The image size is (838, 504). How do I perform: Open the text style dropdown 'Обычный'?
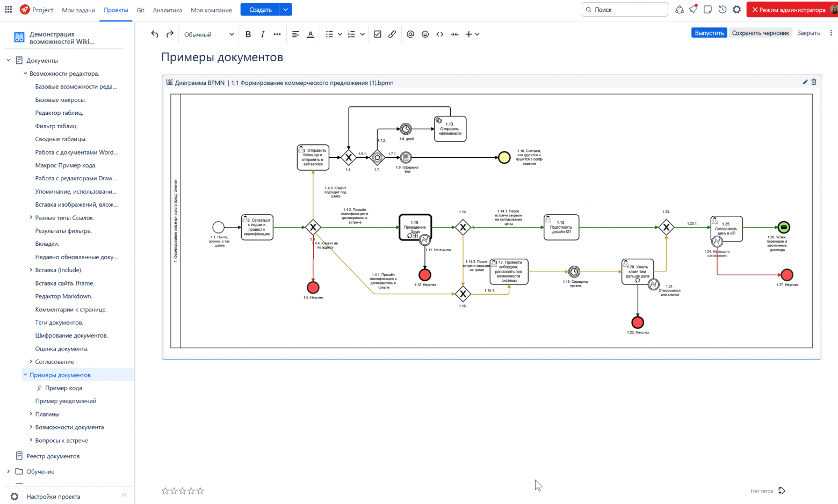(x=209, y=34)
